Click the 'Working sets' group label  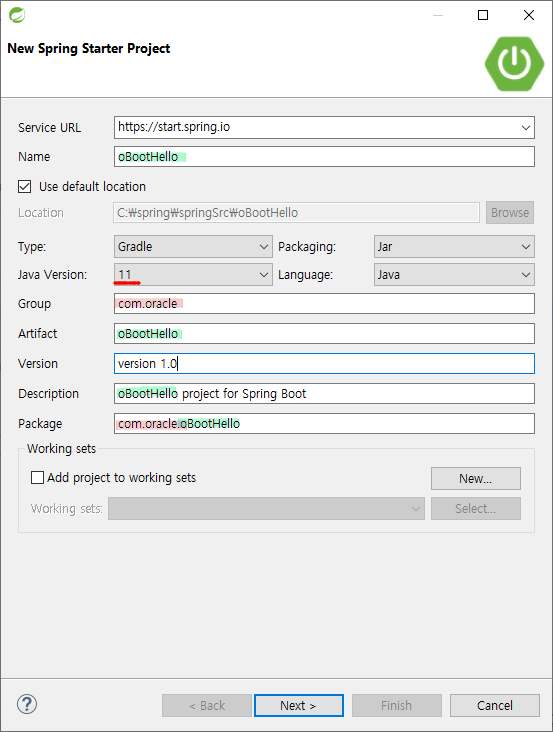coord(62,449)
